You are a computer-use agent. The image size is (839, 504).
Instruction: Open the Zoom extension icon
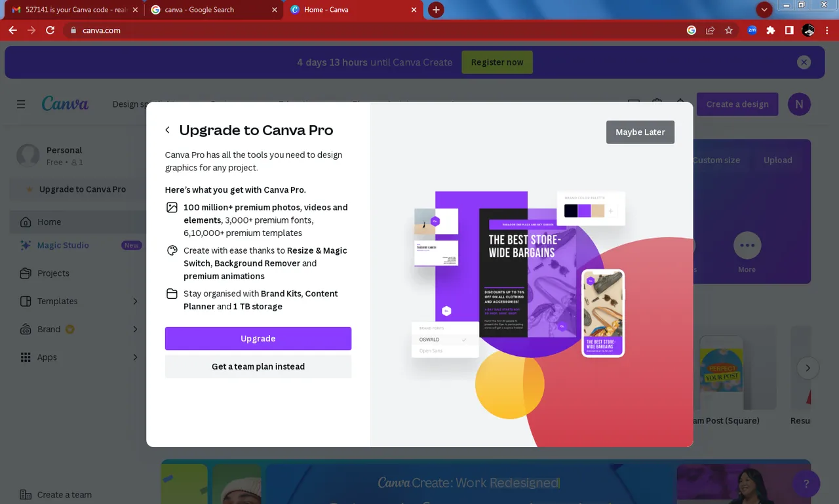coord(752,30)
